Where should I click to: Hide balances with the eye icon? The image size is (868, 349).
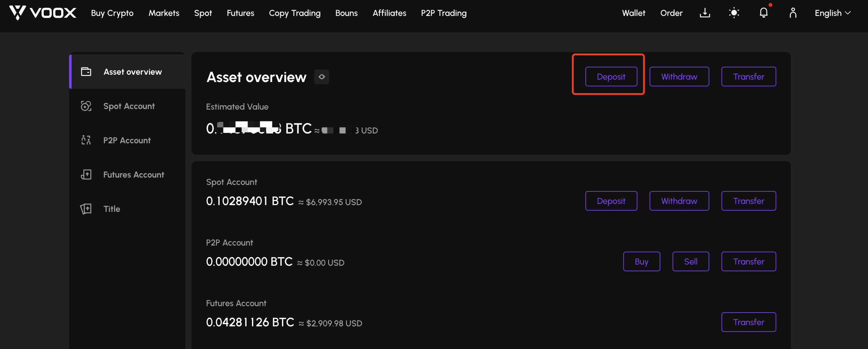(x=322, y=77)
